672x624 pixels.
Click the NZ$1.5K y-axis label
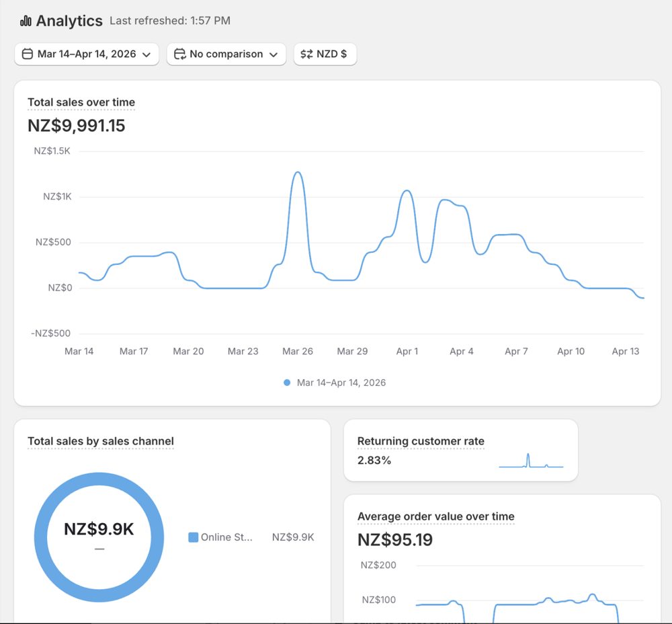pyautogui.click(x=52, y=151)
